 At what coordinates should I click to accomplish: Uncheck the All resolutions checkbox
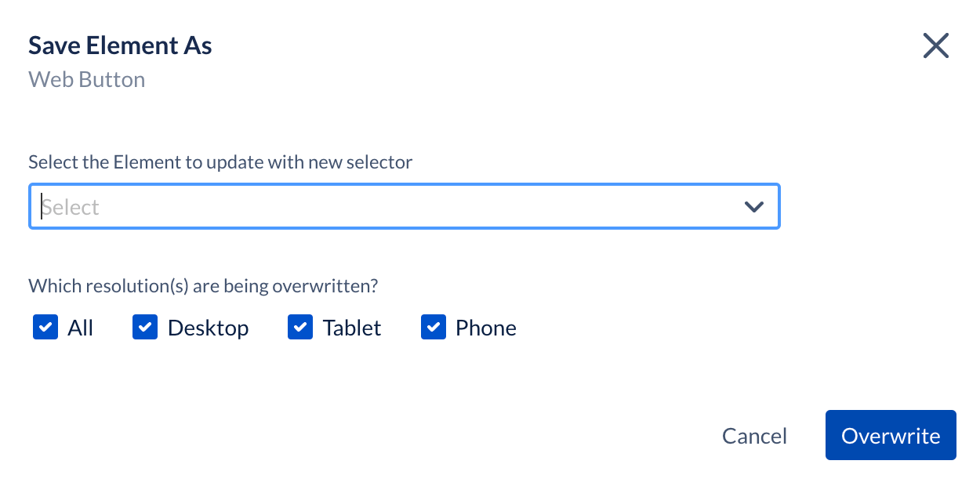(45, 327)
